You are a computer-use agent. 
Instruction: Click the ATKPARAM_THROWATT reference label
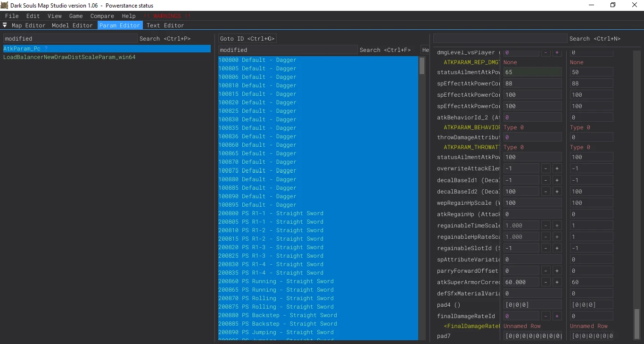pyautogui.click(x=472, y=147)
